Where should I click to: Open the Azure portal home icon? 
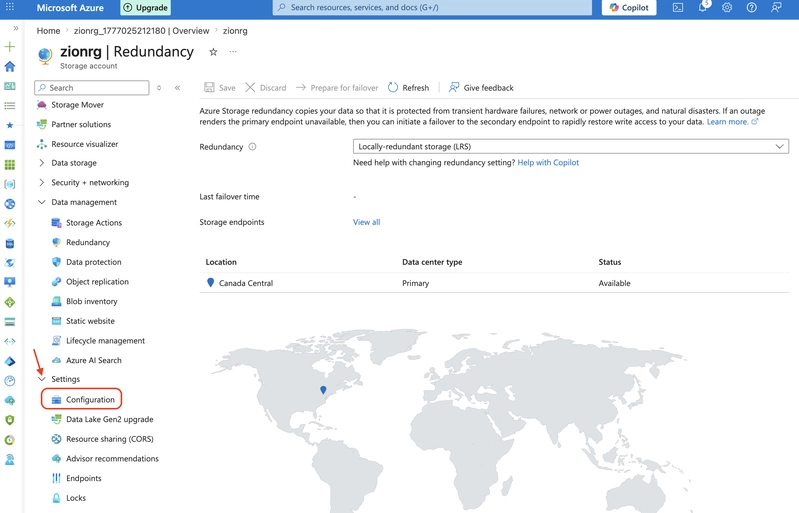(x=10, y=66)
